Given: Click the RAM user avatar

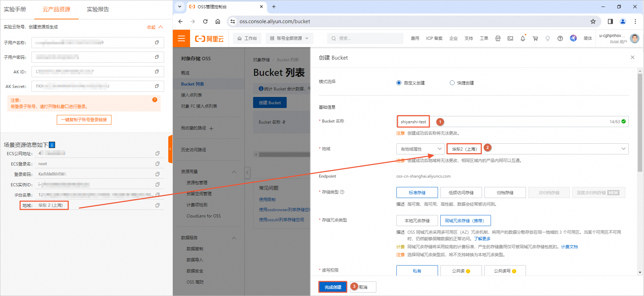Looking at the screenshot, I should coord(635,38).
